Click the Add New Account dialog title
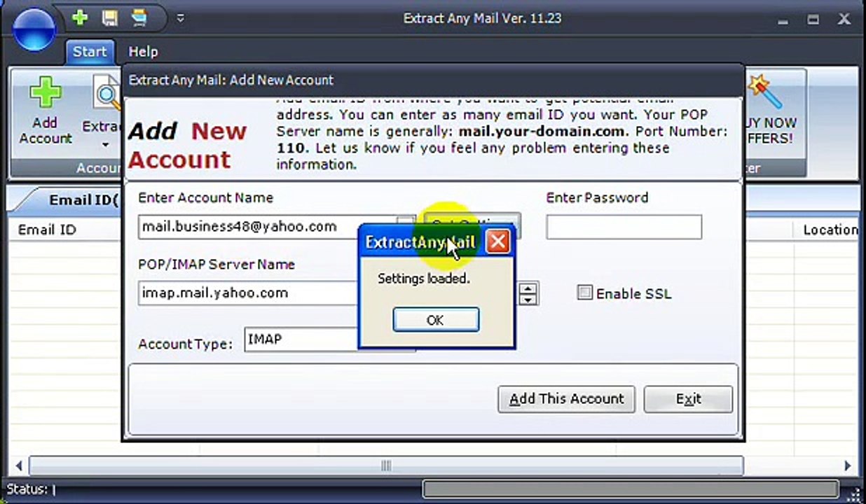 (231, 80)
